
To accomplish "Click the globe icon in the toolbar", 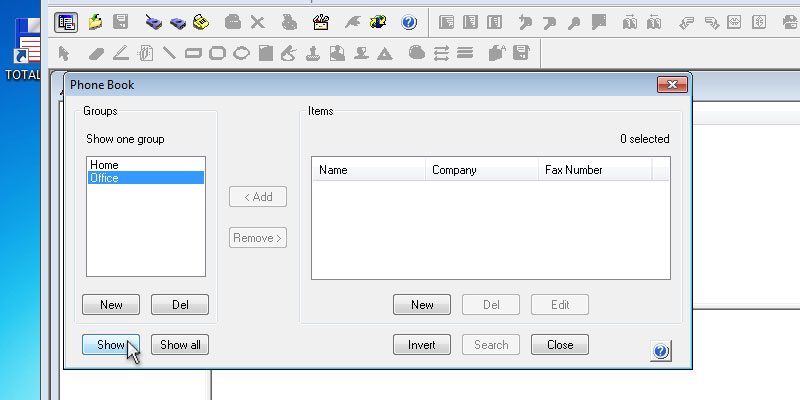I will (378, 21).
